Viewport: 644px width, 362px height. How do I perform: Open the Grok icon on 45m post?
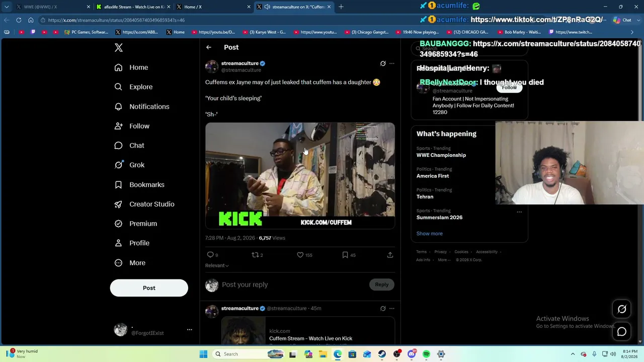pos(383,308)
